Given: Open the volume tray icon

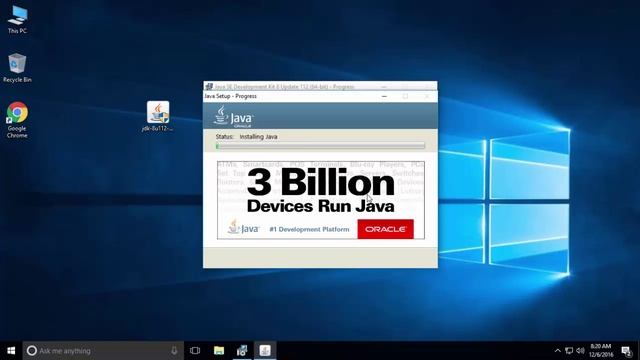Looking at the screenshot, I should pos(580,351).
